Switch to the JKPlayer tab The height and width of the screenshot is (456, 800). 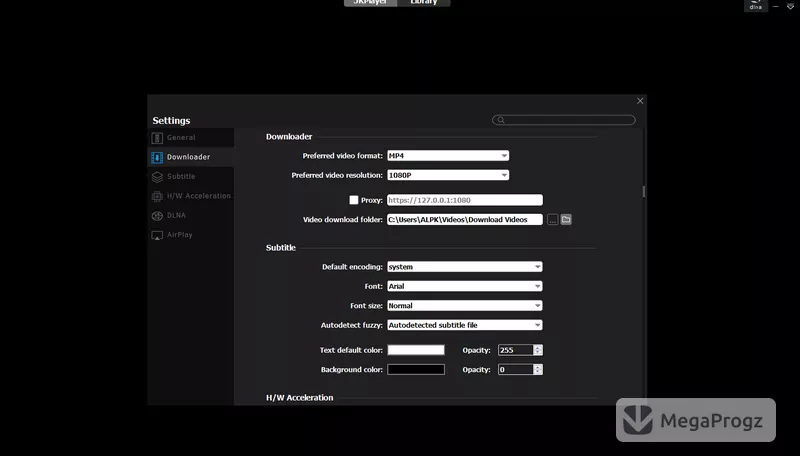tap(370, 3)
